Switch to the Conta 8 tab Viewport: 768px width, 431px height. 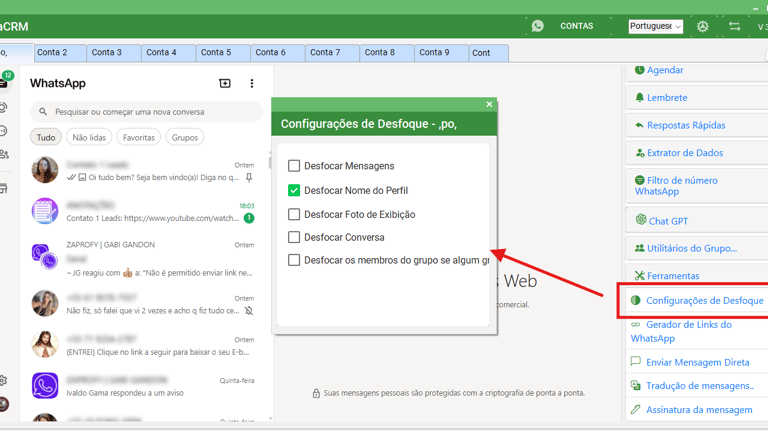387,53
